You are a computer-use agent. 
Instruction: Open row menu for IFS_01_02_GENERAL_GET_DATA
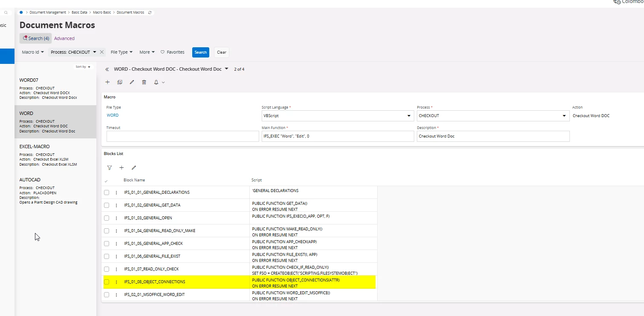coord(116,205)
